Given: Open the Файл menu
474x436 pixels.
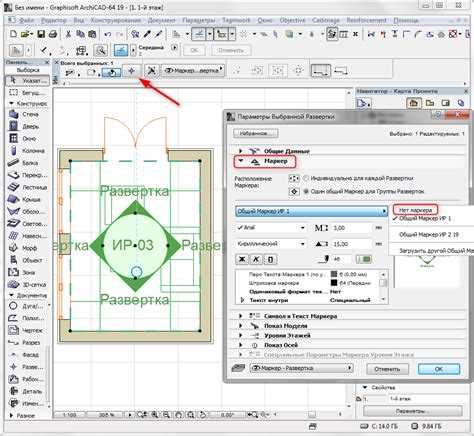Looking at the screenshot, I should (26, 20).
